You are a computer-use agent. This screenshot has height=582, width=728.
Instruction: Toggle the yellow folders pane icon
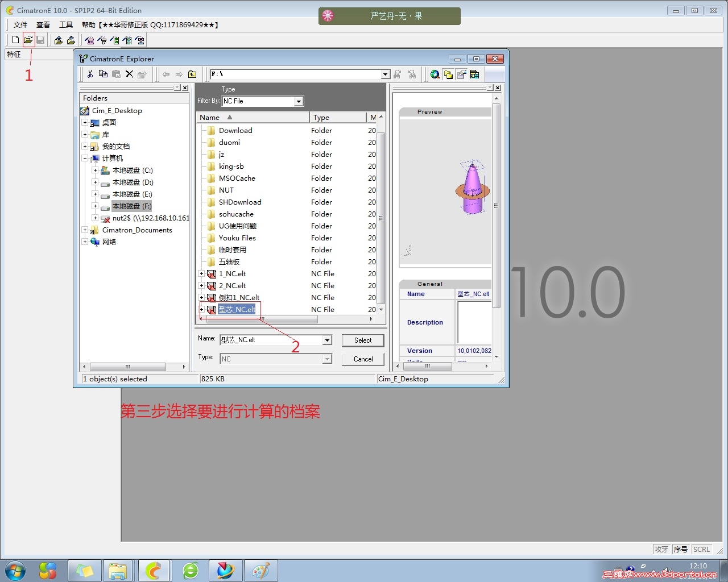click(x=448, y=74)
